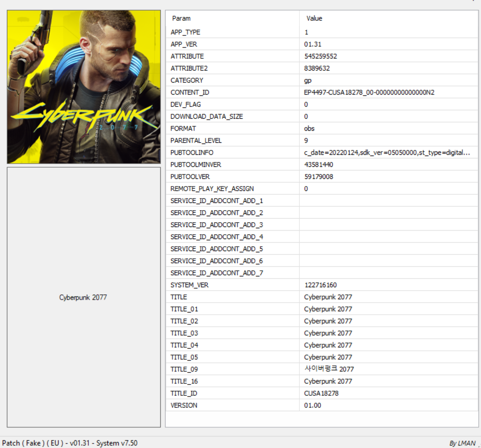The image size is (481, 448).
Task: Click the By LMAN credit text
Action: pyautogui.click(x=463, y=443)
